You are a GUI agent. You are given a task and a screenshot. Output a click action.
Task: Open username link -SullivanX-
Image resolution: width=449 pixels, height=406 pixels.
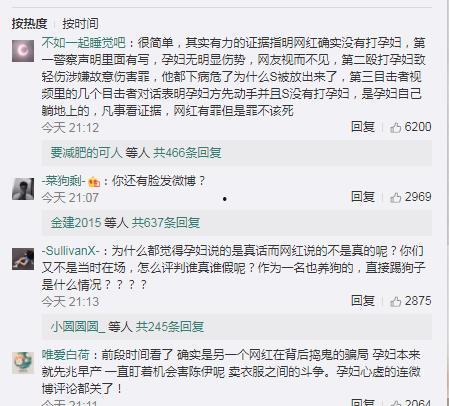[70, 251]
